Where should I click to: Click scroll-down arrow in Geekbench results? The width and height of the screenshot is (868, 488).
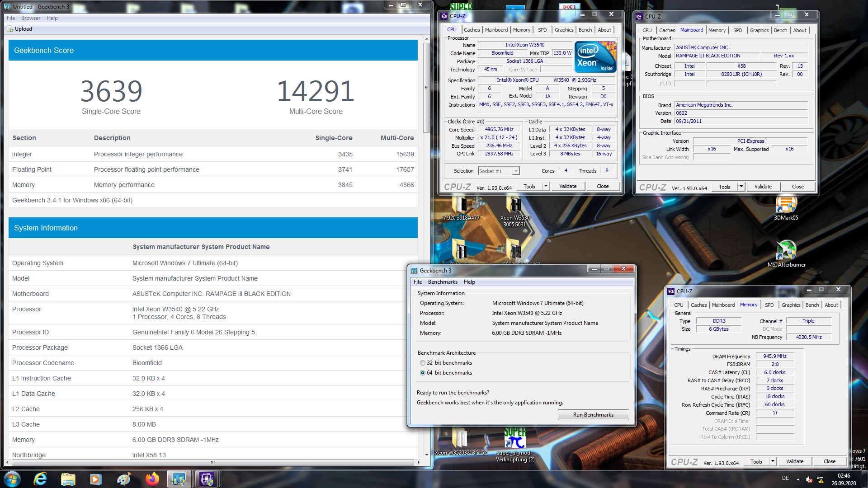(x=426, y=455)
